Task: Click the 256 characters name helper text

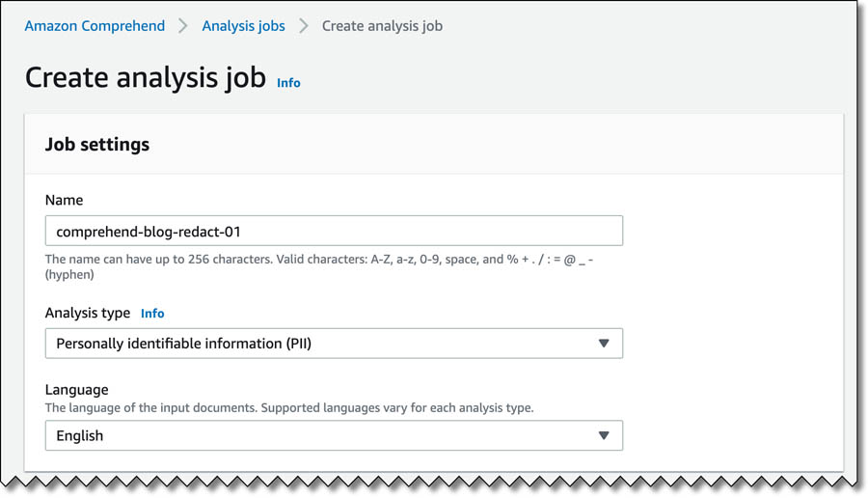Action: pos(319,260)
